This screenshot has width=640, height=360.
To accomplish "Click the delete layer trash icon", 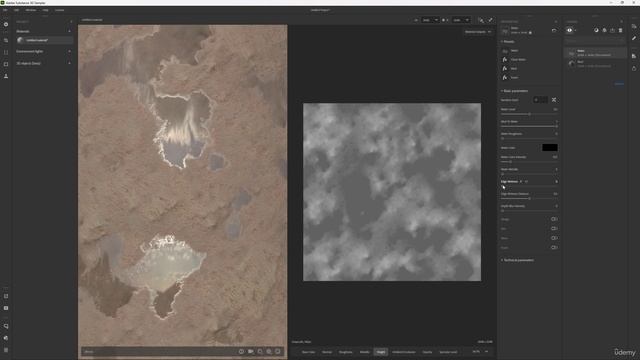I will [x=620, y=30].
